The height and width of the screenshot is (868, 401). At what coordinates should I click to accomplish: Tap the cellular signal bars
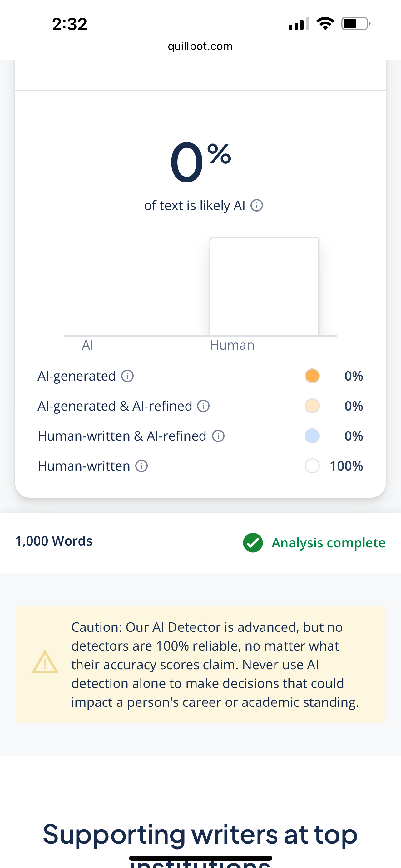click(299, 24)
